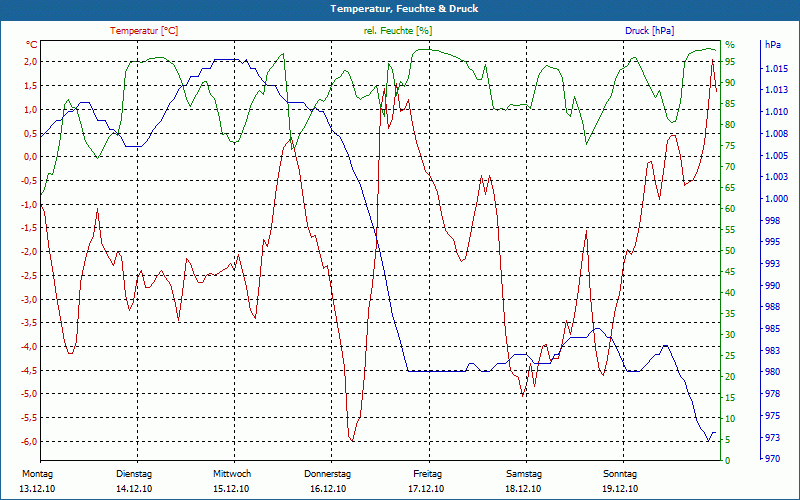Click "75" on the green humidity axis
Screen dimensions: 800x500
[x=730, y=146]
